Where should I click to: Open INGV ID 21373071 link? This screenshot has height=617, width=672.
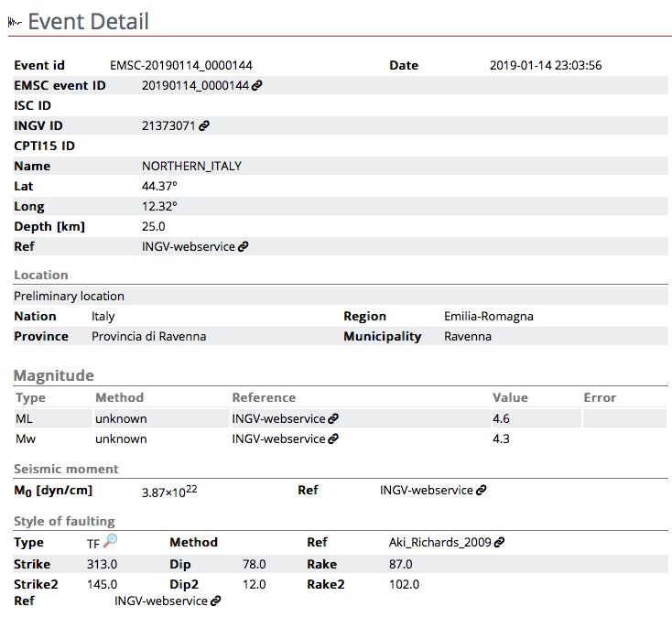pyautogui.click(x=168, y=126)
